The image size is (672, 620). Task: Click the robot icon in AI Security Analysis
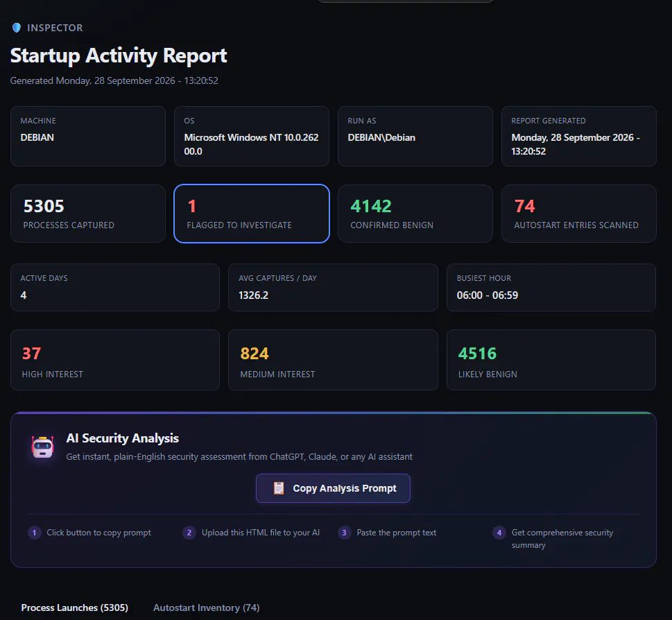point(42,447)
